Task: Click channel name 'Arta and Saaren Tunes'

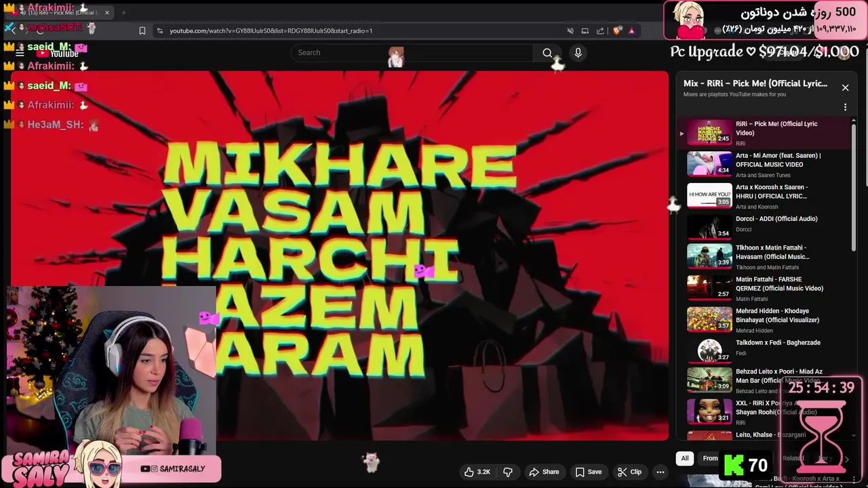Action: pyautogui.click(x=763, y=175)
